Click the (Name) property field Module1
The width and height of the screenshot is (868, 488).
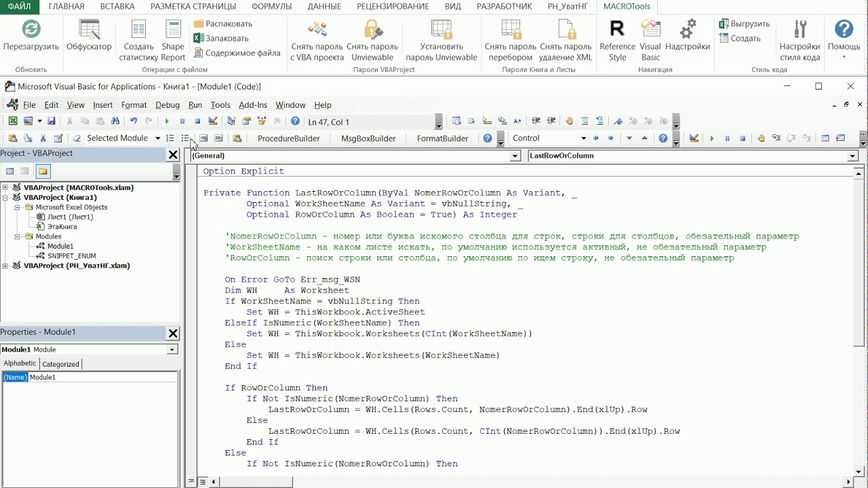(x=102, y=377)
